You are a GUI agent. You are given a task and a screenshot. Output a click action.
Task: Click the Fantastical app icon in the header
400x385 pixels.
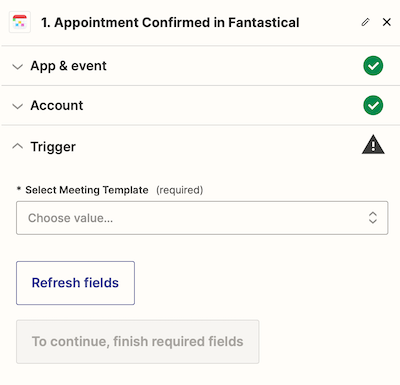tap(20, 22)
